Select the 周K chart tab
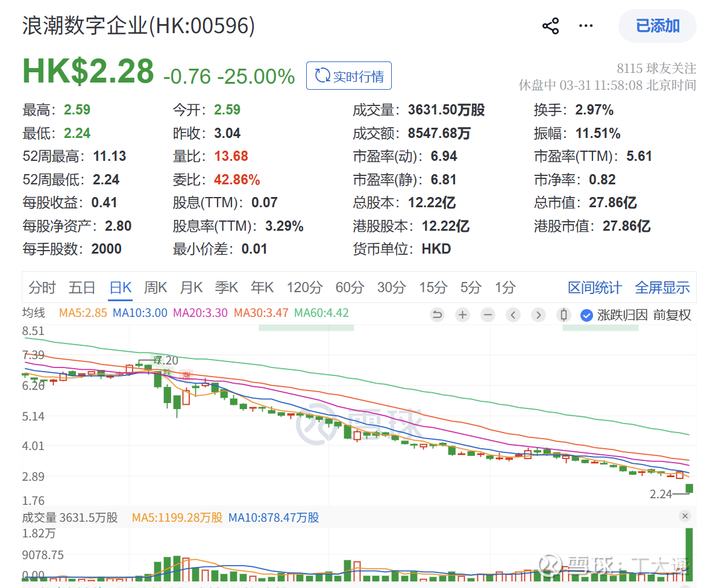 tap(156, 287)
